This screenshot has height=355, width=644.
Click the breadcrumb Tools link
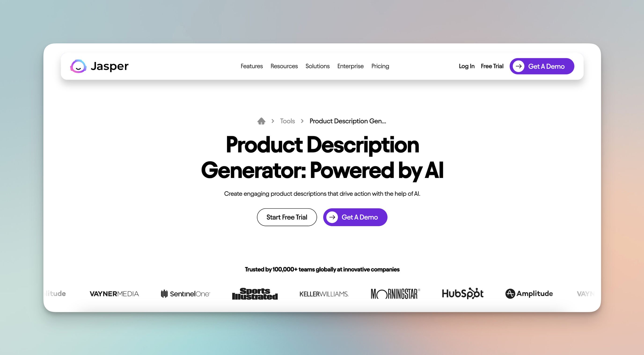click(x=287, y=121)
